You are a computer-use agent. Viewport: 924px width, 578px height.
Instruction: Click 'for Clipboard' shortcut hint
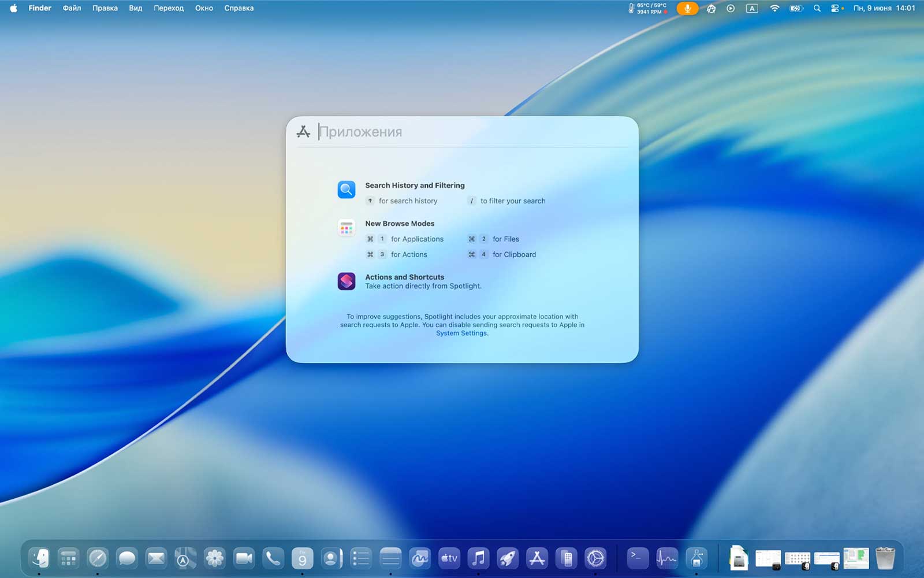514,254
